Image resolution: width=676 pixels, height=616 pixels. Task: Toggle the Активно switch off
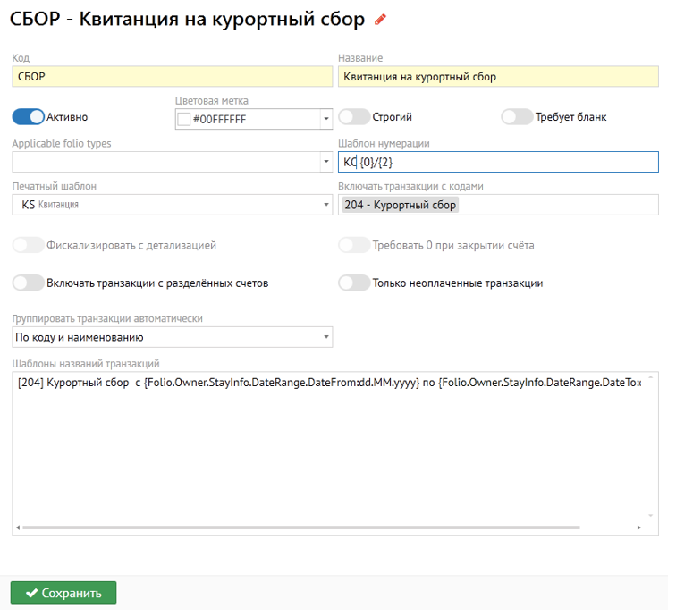point(28,117)
